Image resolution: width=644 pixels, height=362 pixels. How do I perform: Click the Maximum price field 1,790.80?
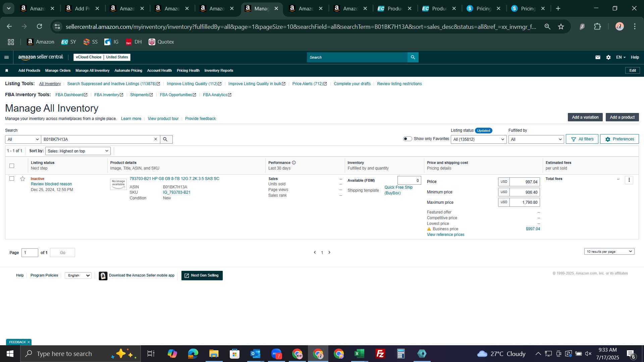pyautogui.click(x=525, y=202)
